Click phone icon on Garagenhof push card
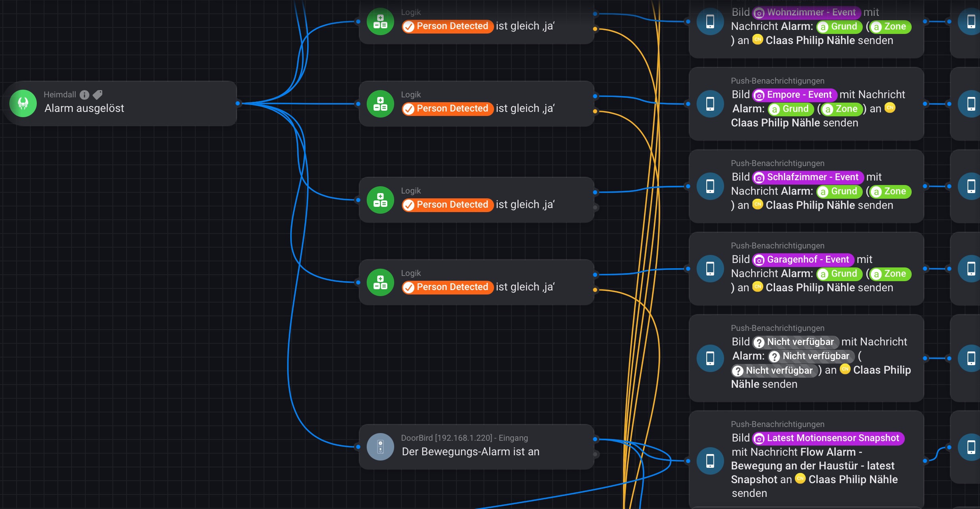 click(x=710, y=269)
